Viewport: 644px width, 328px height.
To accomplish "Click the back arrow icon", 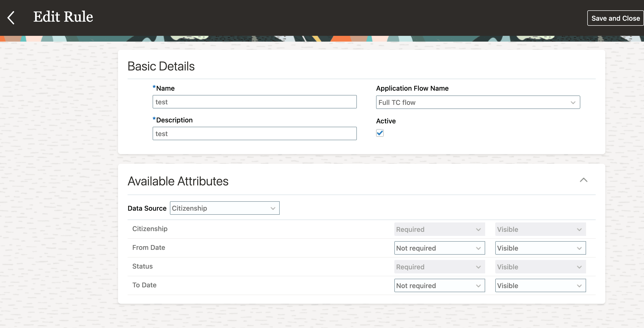I will click(11, 18).
